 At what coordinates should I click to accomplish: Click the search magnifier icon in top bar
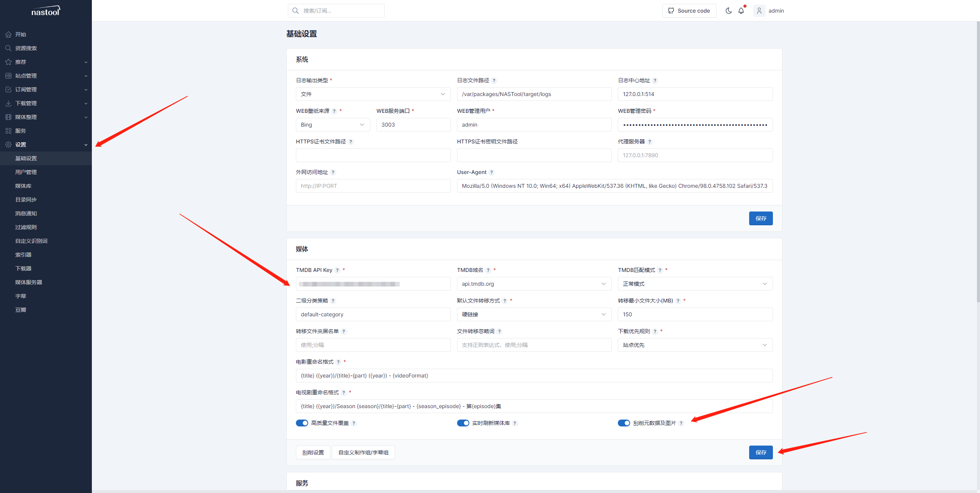(x=296, y=11)
